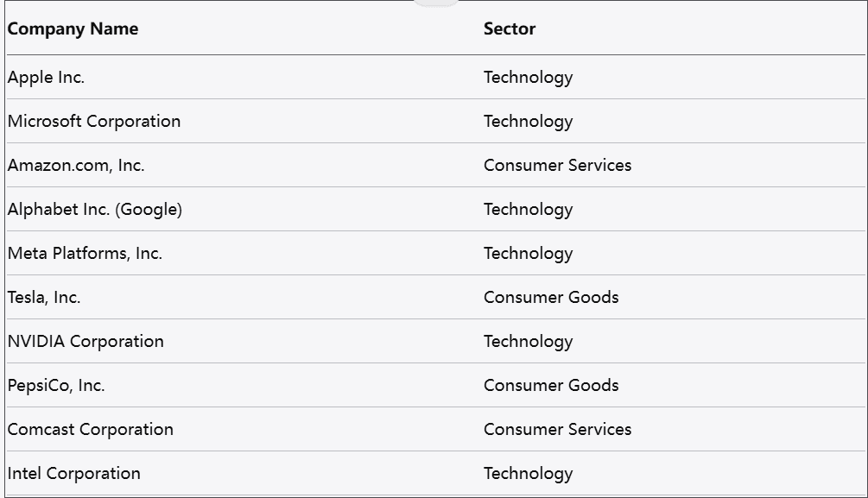Select Technology sector in Meta Platforms row
The height and width of the screenshot is (498, 868).
pyautogui.click(x=528, y=254)
